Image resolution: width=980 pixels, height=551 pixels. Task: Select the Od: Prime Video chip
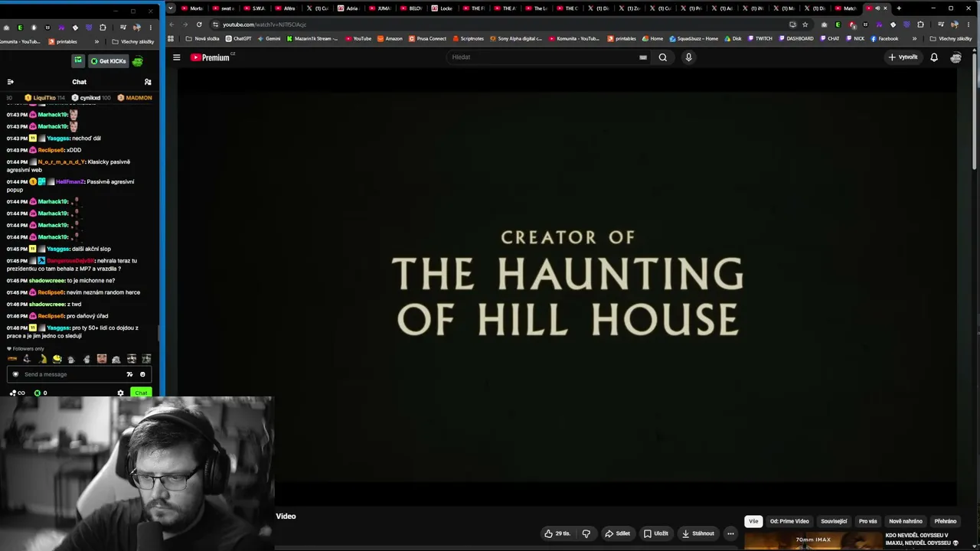click(789, 521)
